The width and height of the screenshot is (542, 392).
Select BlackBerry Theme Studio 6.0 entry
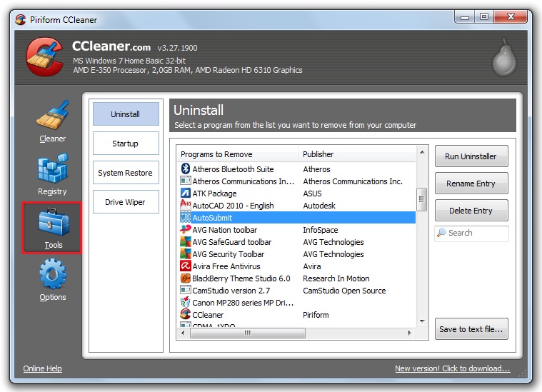298,278
